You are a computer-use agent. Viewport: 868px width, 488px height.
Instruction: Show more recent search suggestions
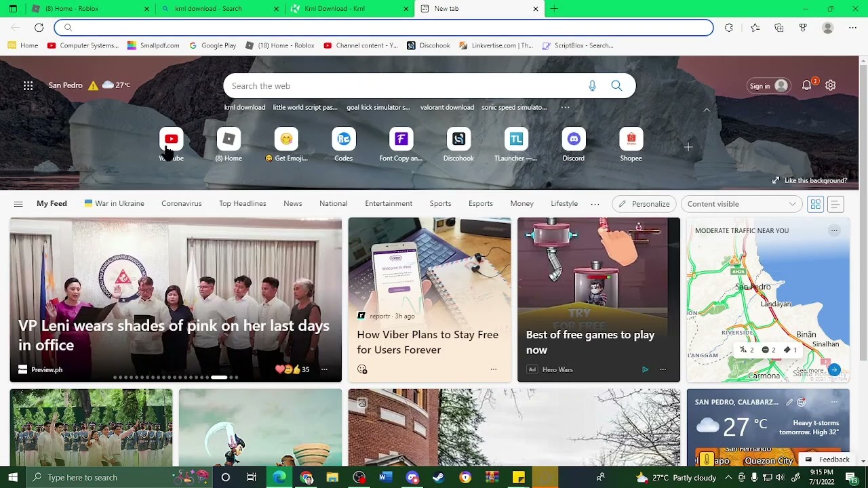pyautogui.click(x=565, y=107)
